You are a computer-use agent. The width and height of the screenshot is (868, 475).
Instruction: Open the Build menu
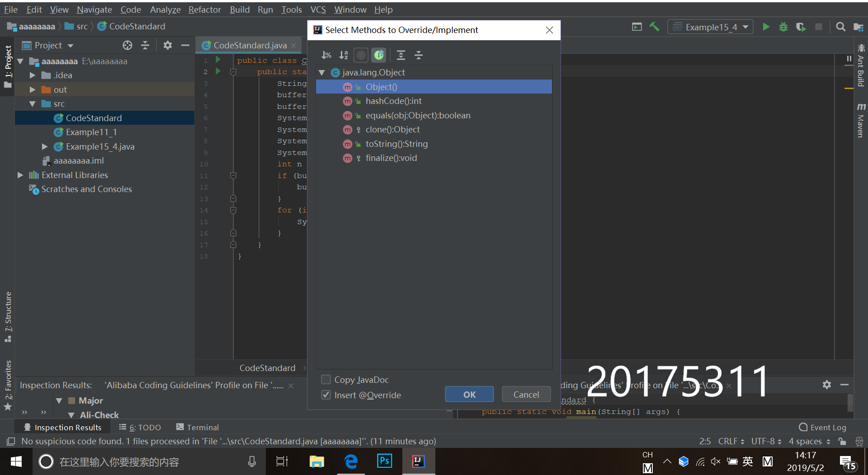[239, 9]
